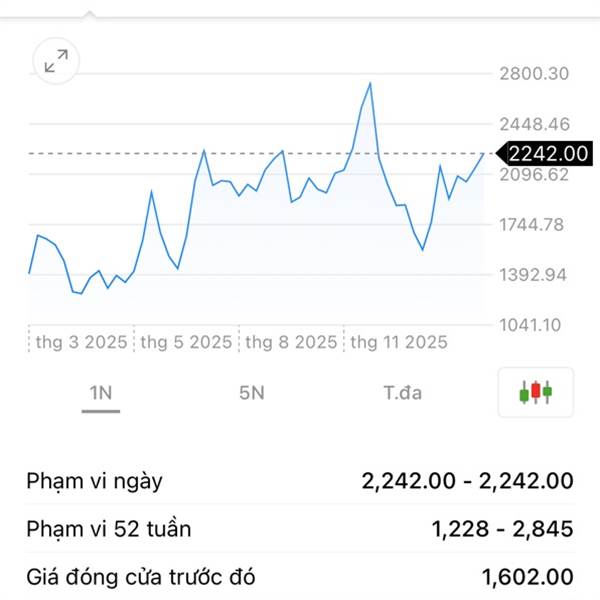Click the thg 8 2025 date label

click(x=291, y=342)
